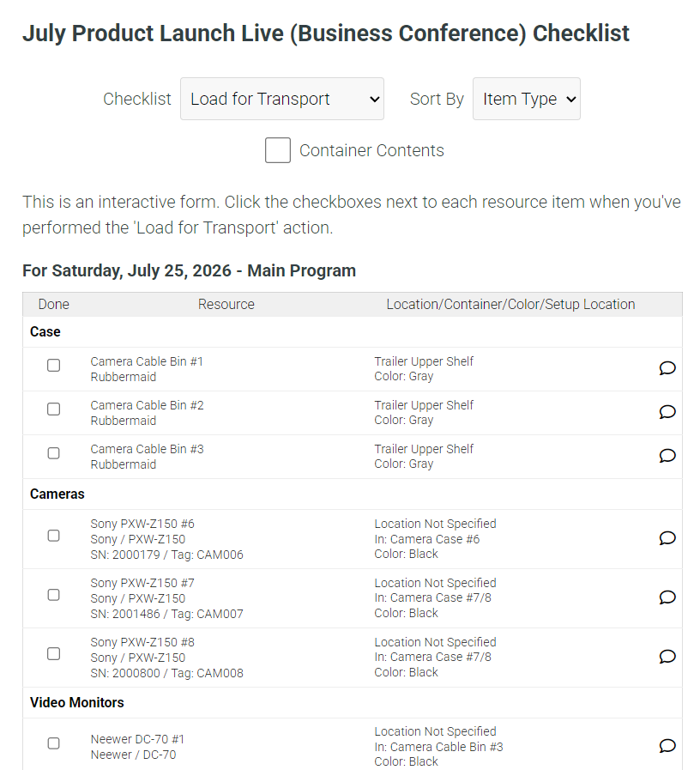Image resolution: width=700 pixels, height=770 pixels.
Task: Click the Done column header
Action: [x=53, y=305]
